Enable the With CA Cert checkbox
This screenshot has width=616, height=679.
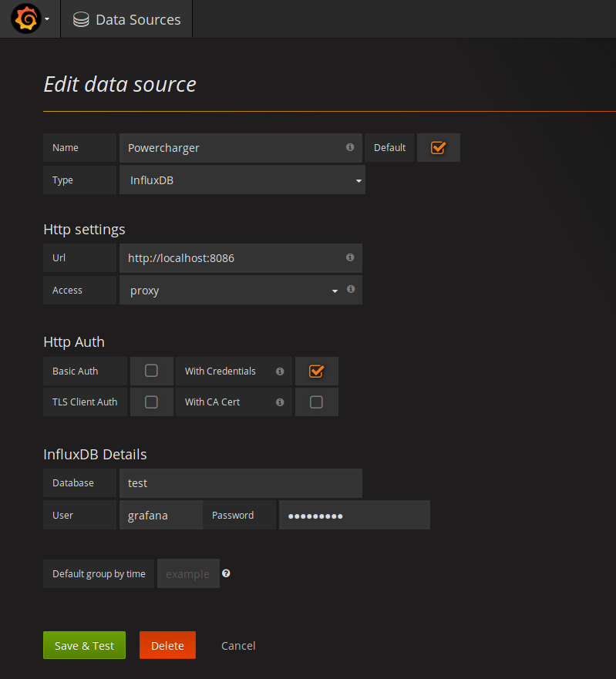[x=316, y=402]
